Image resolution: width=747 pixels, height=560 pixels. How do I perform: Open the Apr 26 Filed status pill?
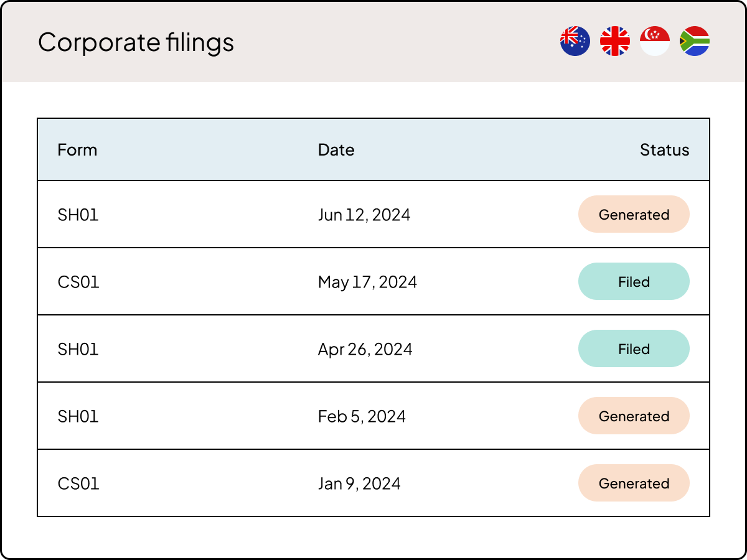point(634,348)
